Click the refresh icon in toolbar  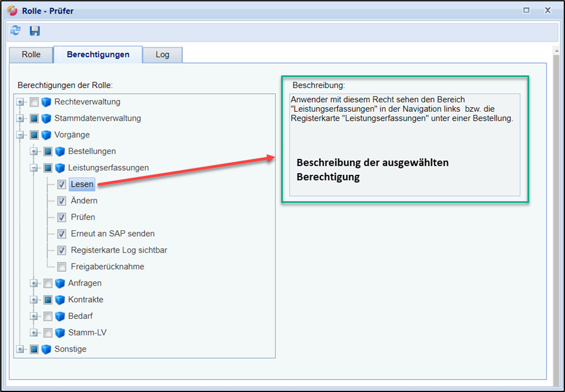click(x=15, y=30)
